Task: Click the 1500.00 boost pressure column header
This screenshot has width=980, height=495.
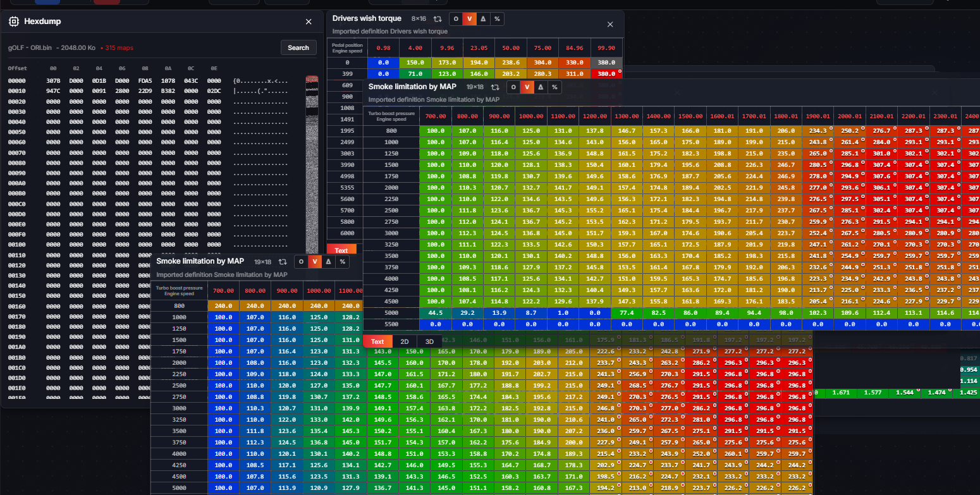Action: [x=690, y=116]
